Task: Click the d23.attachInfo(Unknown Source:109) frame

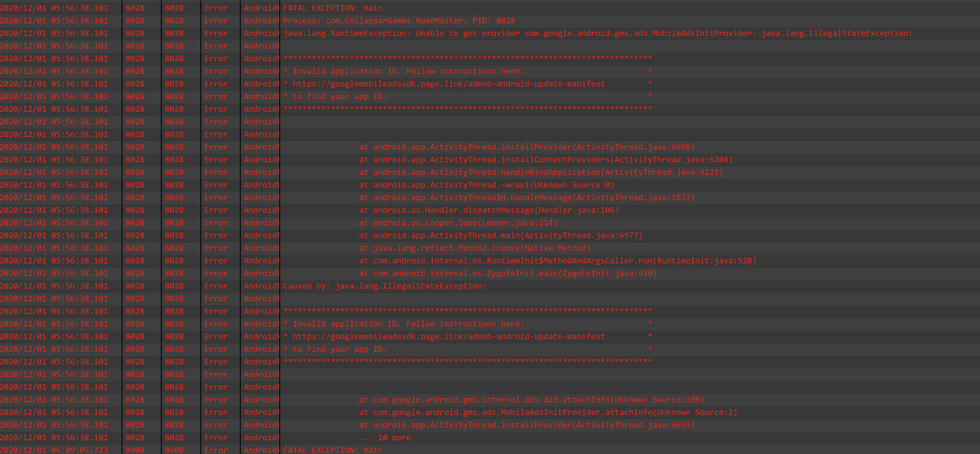Action: [x=531, y=400]
